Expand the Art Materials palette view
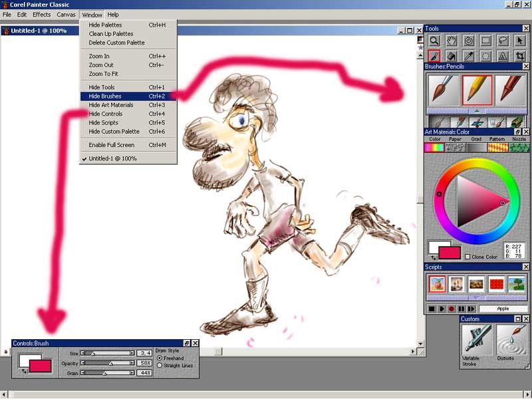This screenshot has height=399, width=532. click(x=518, y=132)
